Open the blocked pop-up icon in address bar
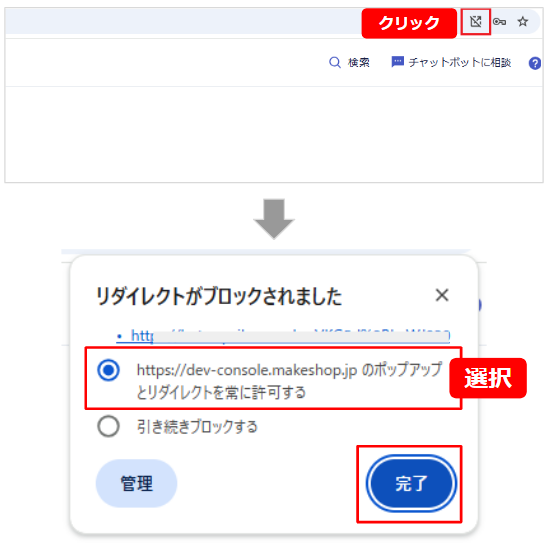This screenshot has height=543, width=550. tap(476, 22)
